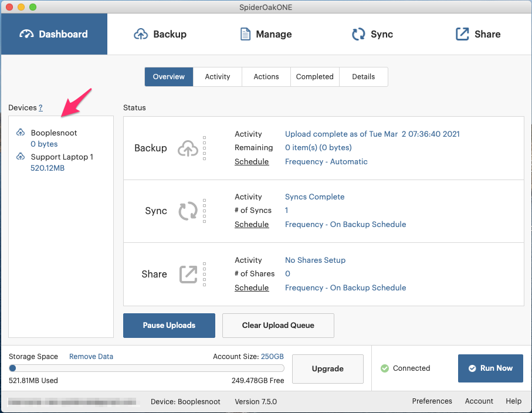This screenshot has width=532, height=413.
Task: Click the "0 bytes" size under Booplesnoot
Action: tap(44, 144)
